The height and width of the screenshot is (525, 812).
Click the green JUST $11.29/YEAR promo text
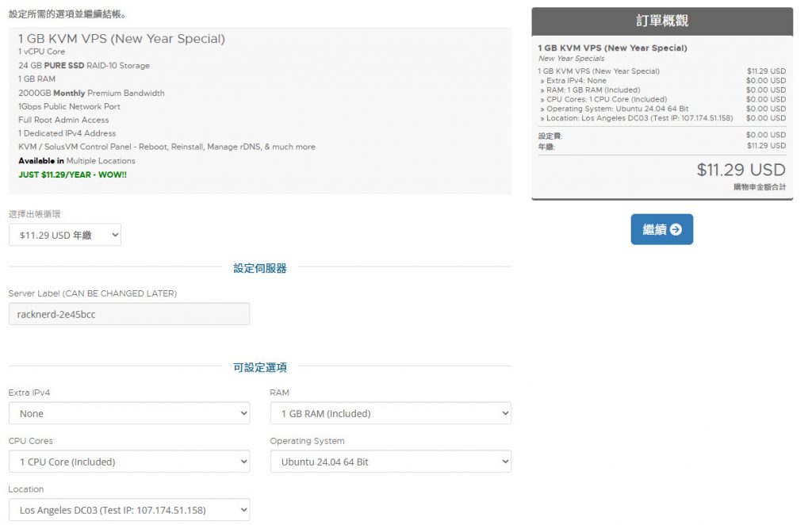[72, 174]
